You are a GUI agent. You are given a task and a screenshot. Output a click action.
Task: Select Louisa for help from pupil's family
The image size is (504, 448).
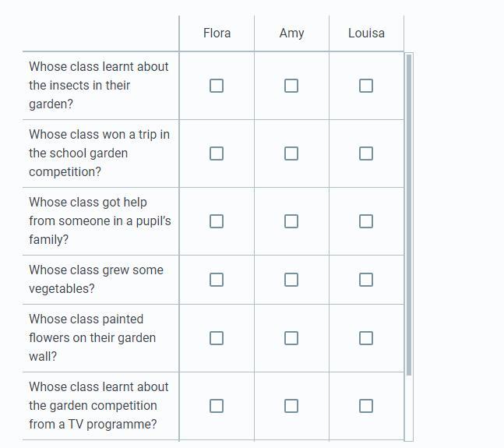click(x=366, y=221)
